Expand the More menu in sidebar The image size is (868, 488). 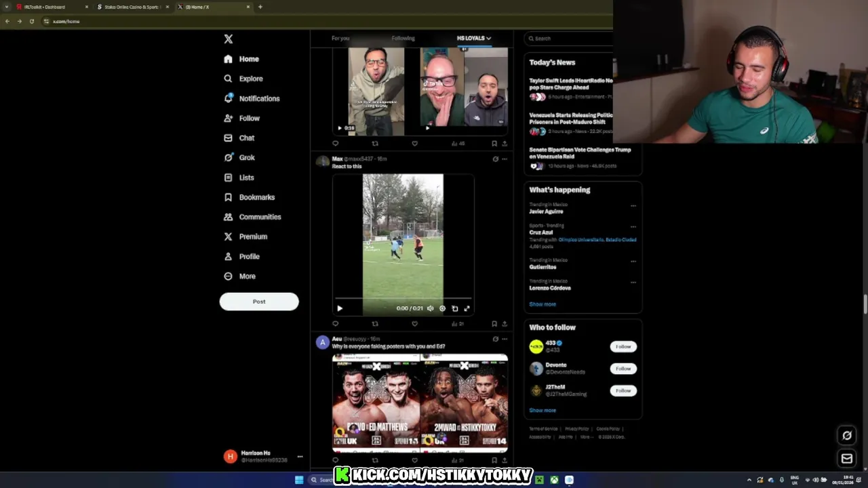[239, 276]
